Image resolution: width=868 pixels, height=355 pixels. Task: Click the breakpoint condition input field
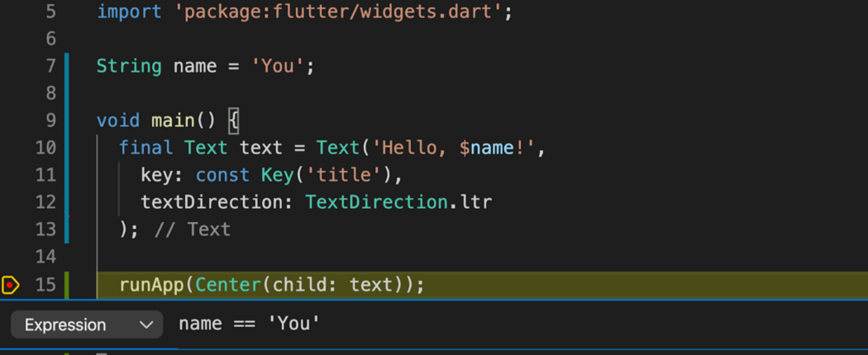[496, 324]
